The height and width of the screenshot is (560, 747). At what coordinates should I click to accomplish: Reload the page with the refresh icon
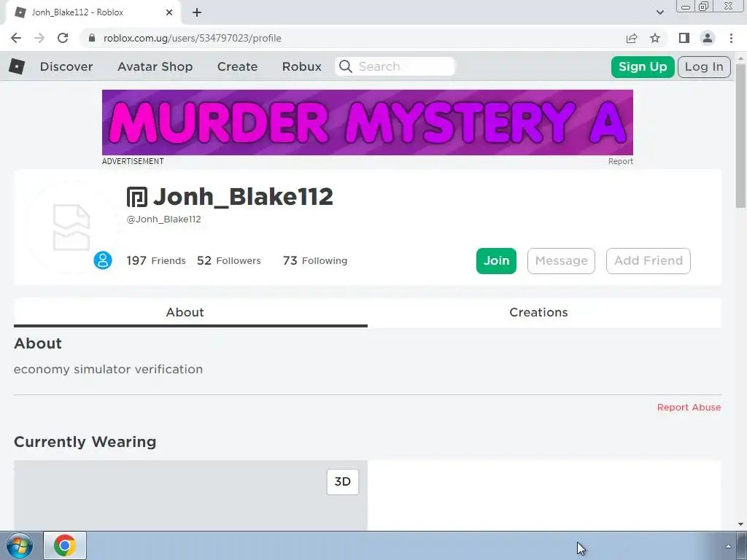pyautogui.click(x=63, y=38)
